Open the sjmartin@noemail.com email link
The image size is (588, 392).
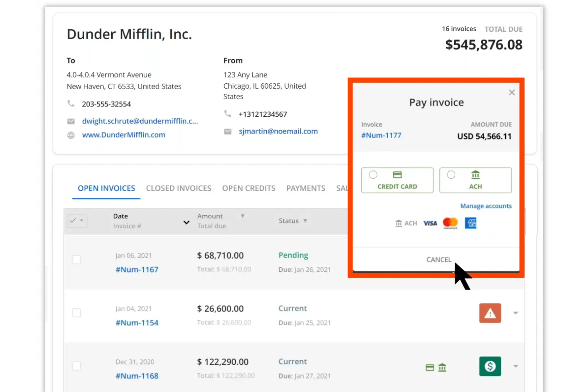278,131
